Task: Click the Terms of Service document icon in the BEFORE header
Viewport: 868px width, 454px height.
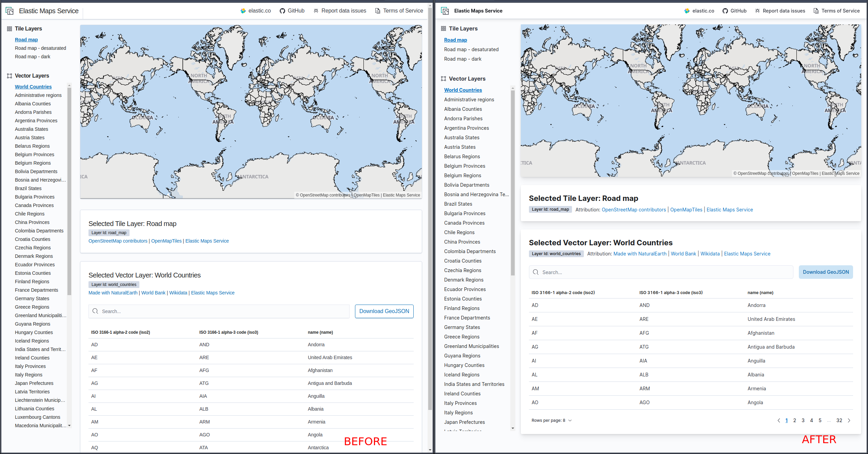Action: pos(377,11)
